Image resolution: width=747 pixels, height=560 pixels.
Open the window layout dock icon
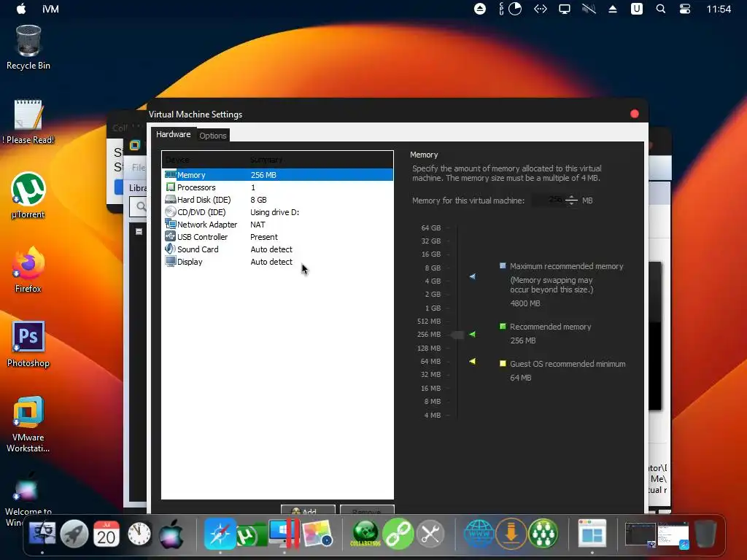point(592,534)
